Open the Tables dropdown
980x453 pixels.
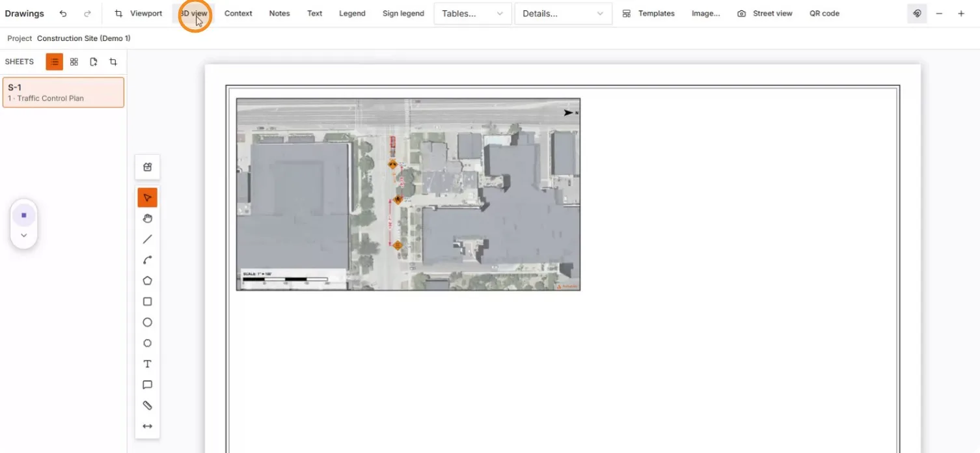pyautogui.click(x=472, y=14)
